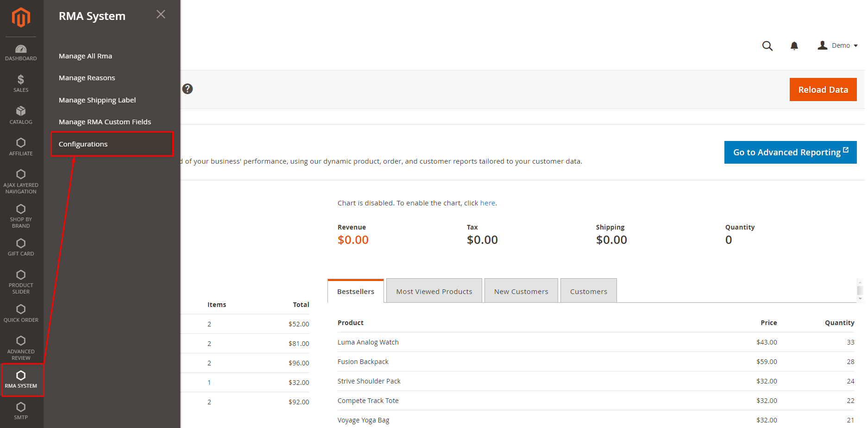This screenshot has height=428, width=868.
Task: Open the Gift Card section
Action: (21, 247)
